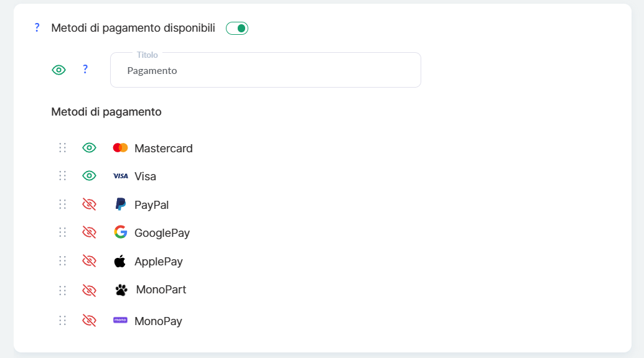Show the MonoPay payment method

(90, 321)
